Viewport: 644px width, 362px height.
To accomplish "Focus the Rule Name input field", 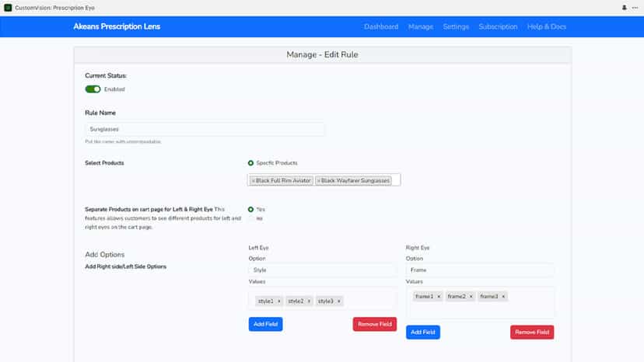I will [x=205, y=129].
